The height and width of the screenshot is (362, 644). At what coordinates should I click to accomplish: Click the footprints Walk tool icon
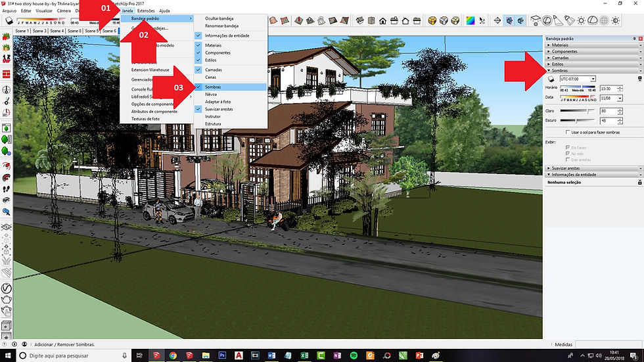coord(6,189)
